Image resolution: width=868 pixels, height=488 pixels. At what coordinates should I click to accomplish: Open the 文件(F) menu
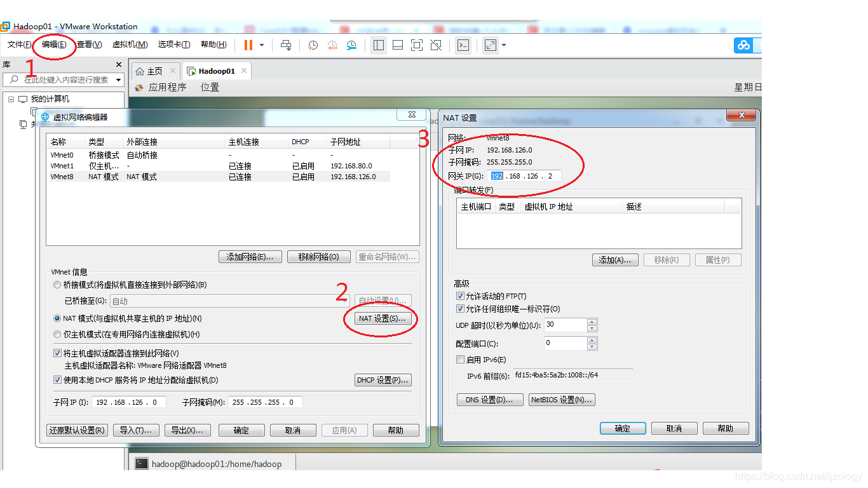[20, 44]
